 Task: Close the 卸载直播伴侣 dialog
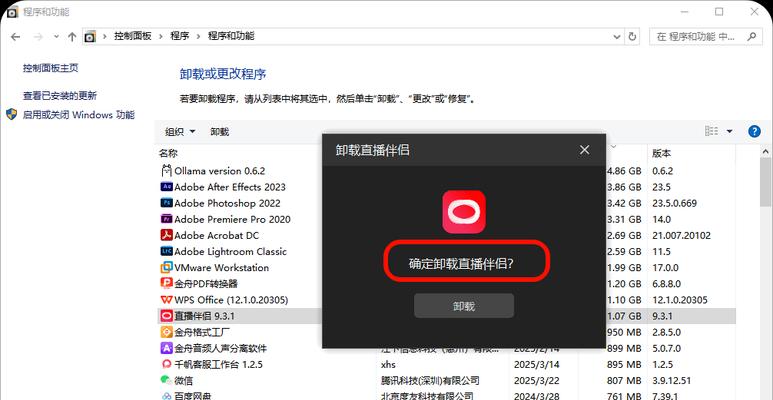click(x=584, y=150)
